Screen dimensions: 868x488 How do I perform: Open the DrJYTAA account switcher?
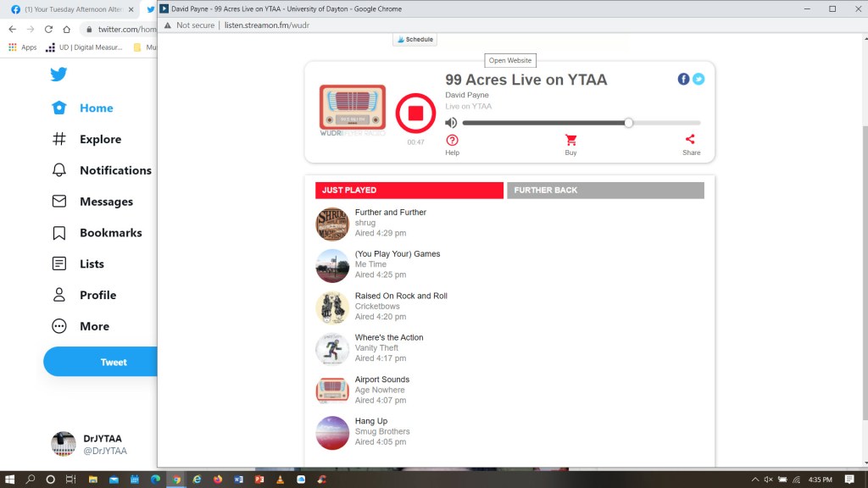coord(89,445)
